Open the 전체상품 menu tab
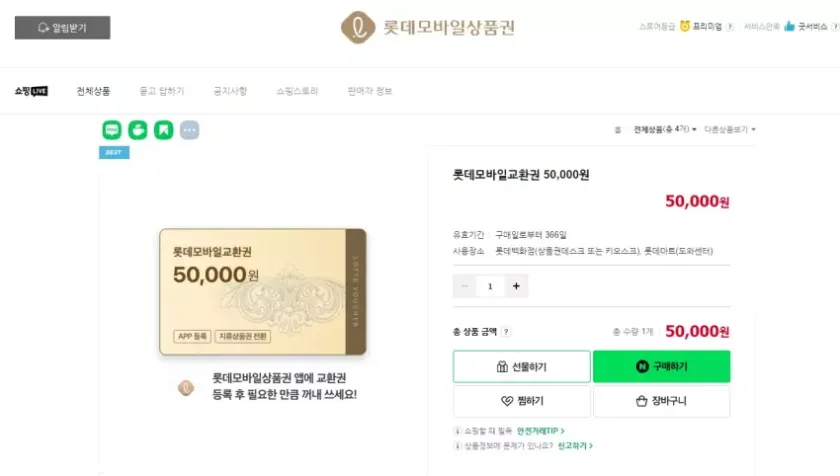This screenshot has width=840, height=476. (93, 91)
